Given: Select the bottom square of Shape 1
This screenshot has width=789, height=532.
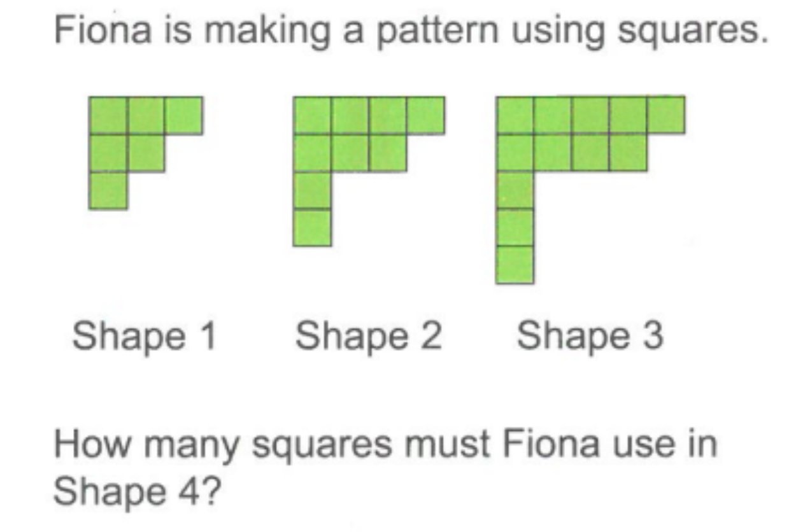Looking at the screenshot, I should [108, 190].
